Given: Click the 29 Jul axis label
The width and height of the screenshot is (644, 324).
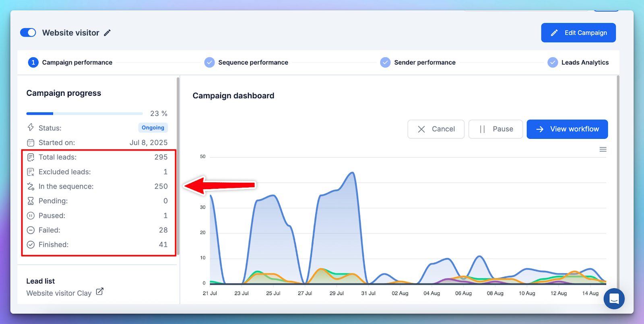Looking at the screenshot, I should (336, 293).
